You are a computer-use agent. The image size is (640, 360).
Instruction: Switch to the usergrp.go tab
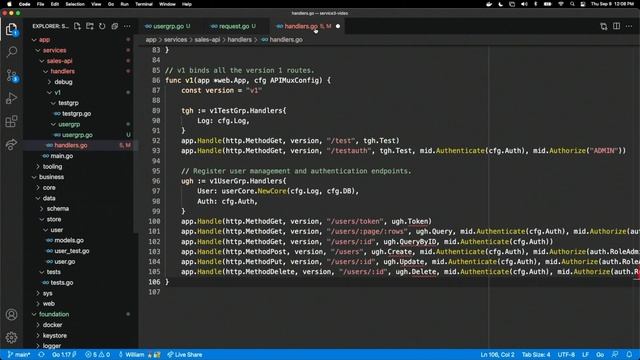tap(168, 26)
